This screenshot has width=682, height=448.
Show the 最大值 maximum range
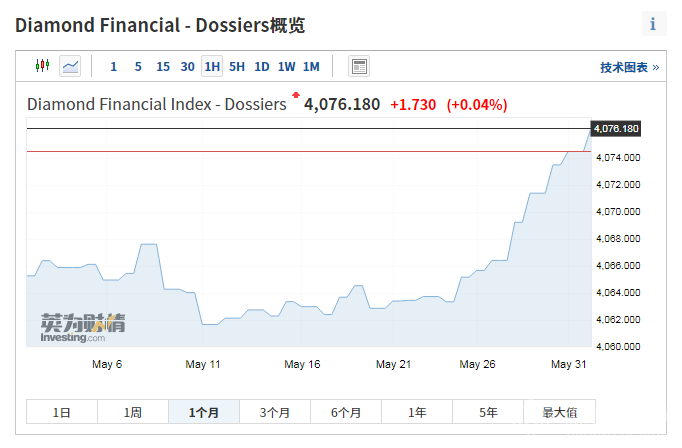point(559,412)
